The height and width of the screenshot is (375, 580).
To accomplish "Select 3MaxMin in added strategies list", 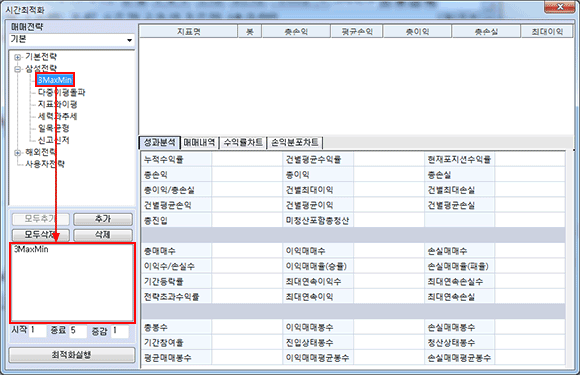I will 31,249.
